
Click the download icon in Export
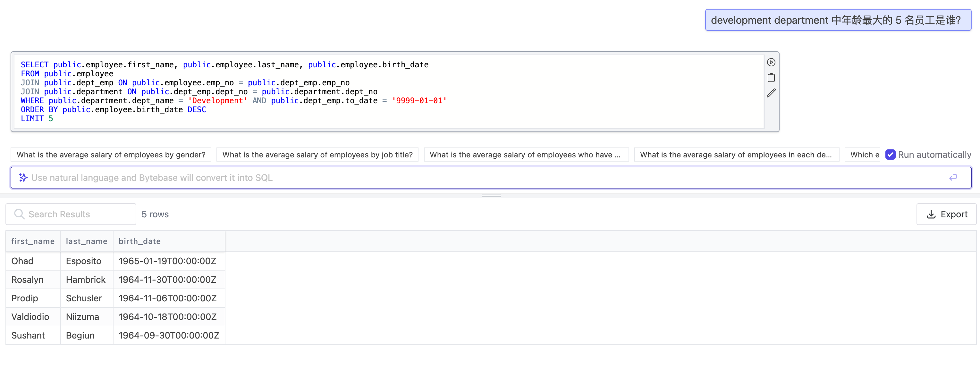[x=931, y=214]
